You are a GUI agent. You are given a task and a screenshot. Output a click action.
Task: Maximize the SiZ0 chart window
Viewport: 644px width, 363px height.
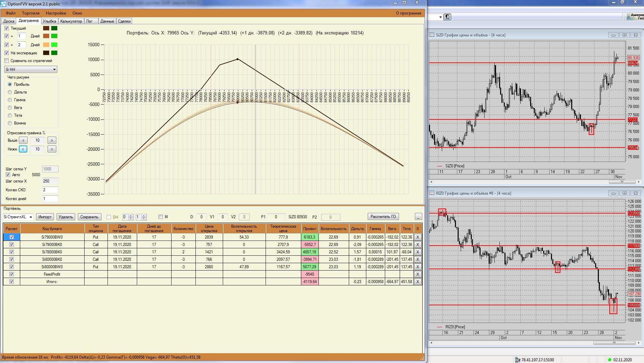(624, 35)
